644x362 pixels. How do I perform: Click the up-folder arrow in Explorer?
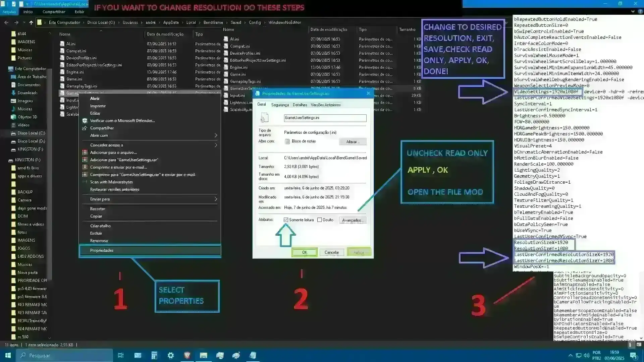(31, 22)
